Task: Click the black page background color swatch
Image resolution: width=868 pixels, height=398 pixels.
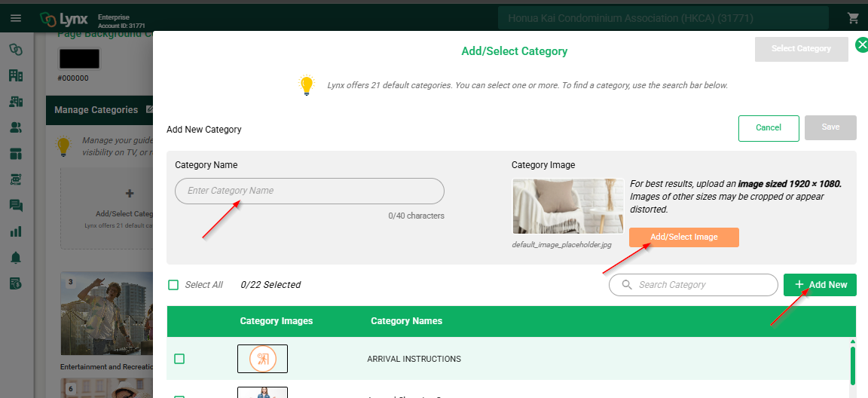Action: tap(79, 60)
